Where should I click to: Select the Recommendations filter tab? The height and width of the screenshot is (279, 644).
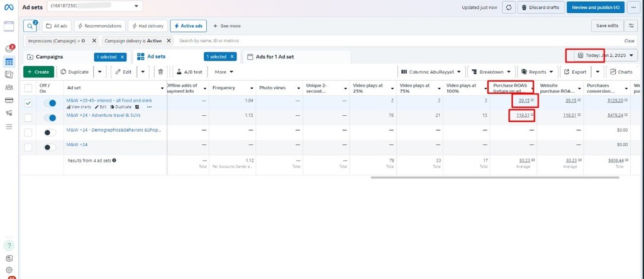(x=100, y=26)
